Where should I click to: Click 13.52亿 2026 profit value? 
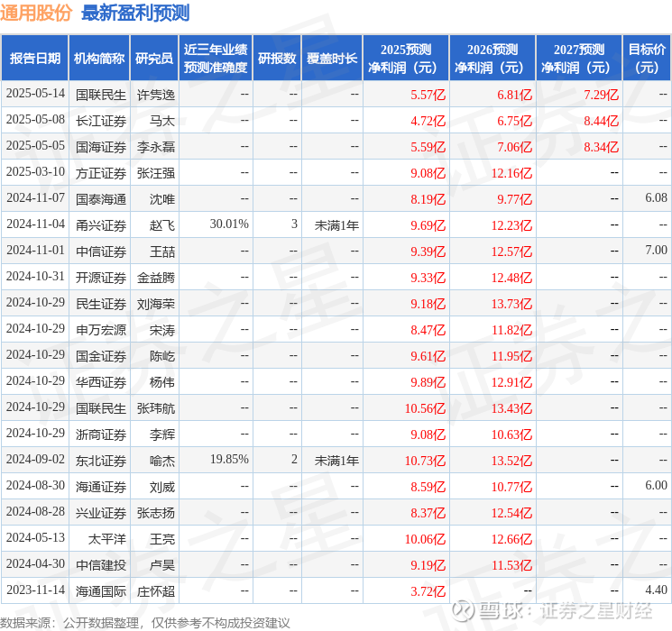coord(511,461)
